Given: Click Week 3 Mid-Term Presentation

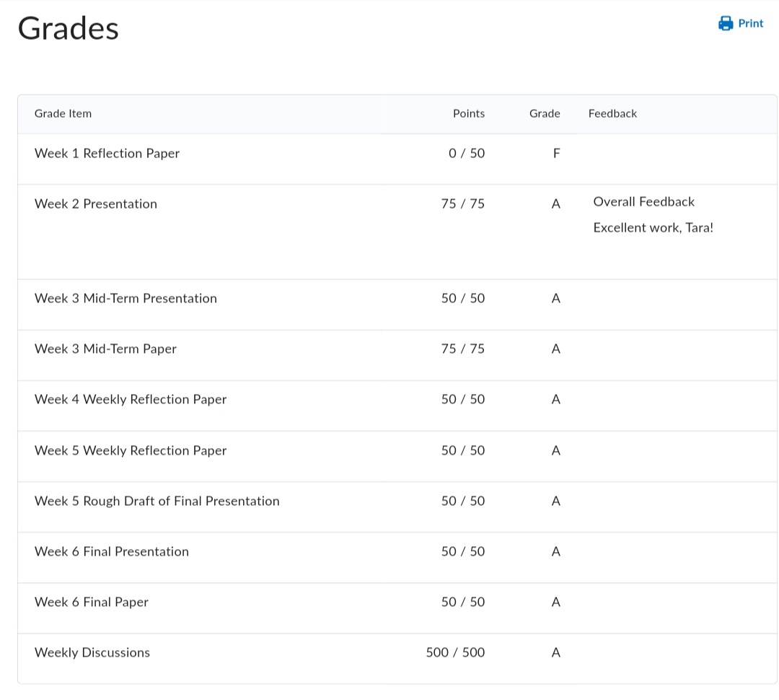Looking at the screenshot, I should 126,298.
